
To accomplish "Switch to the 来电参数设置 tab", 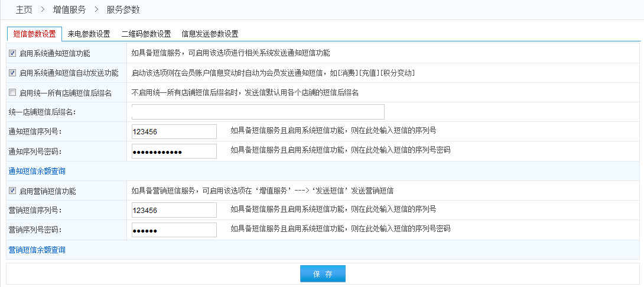I will 89,34.
